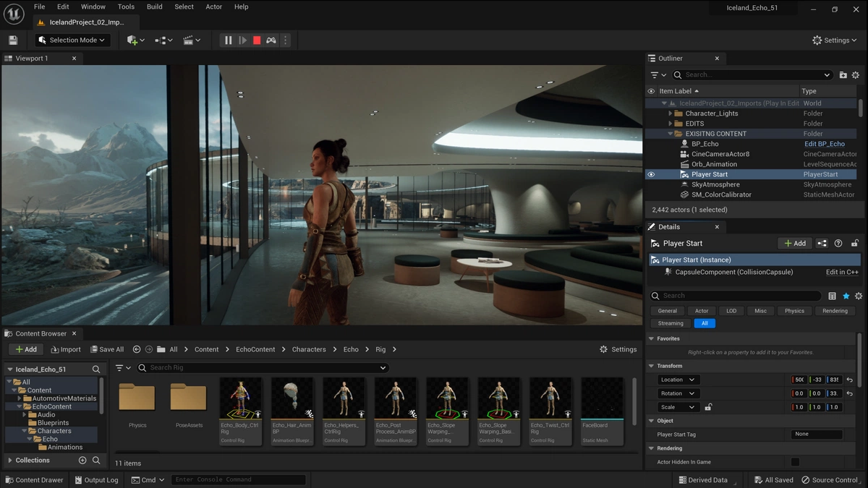Select the General filter in Details

click(668, 311)
